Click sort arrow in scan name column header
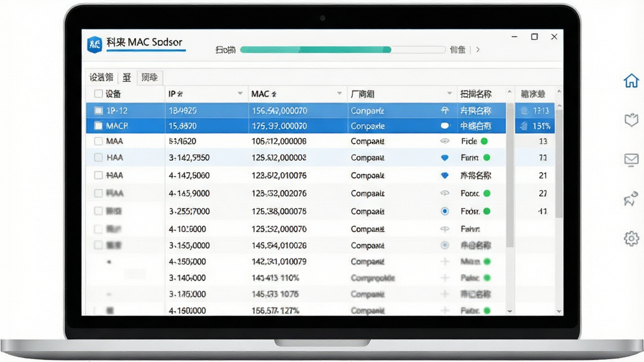 tap(509, 92)
